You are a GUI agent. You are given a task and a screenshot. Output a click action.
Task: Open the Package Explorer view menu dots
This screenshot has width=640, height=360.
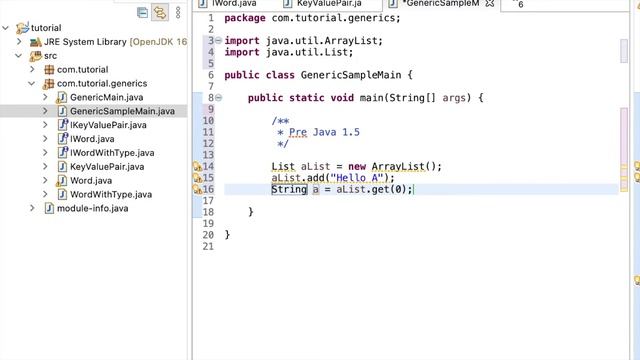click(x=178, y=13)
